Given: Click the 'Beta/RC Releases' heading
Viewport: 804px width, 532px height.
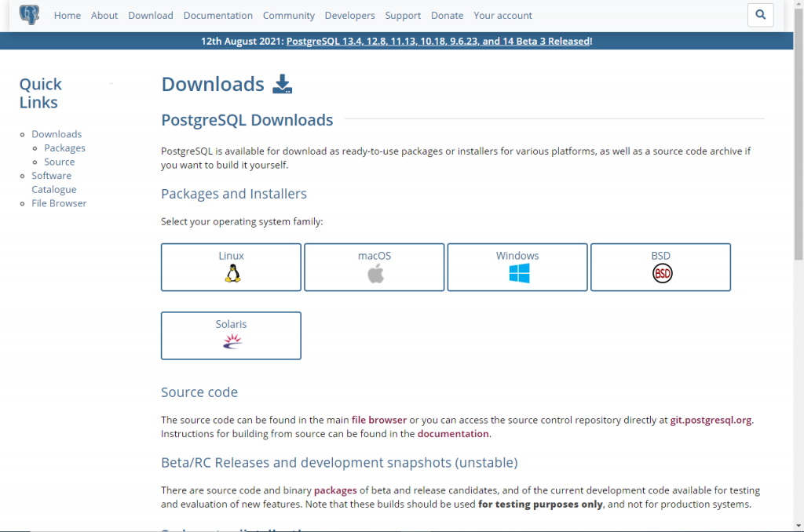Looking at the screenshot, I should [x=339, y=462].
